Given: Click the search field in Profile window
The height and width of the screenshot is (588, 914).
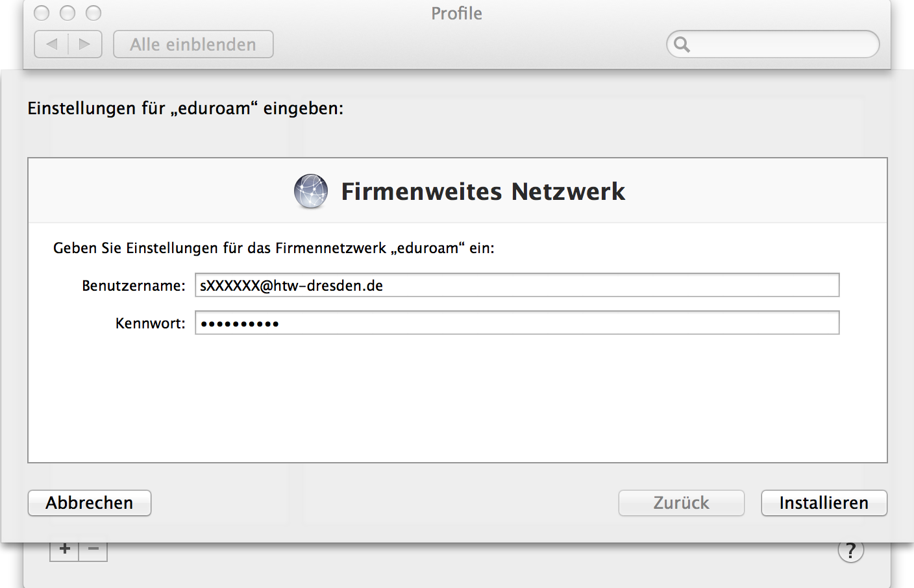Looking at the screenshot, I should 772,44.
